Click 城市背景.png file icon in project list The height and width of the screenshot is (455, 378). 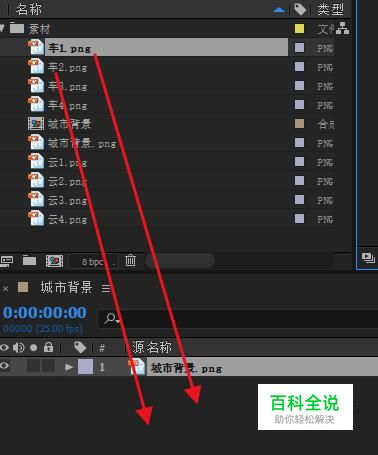(x=36, y=142)
